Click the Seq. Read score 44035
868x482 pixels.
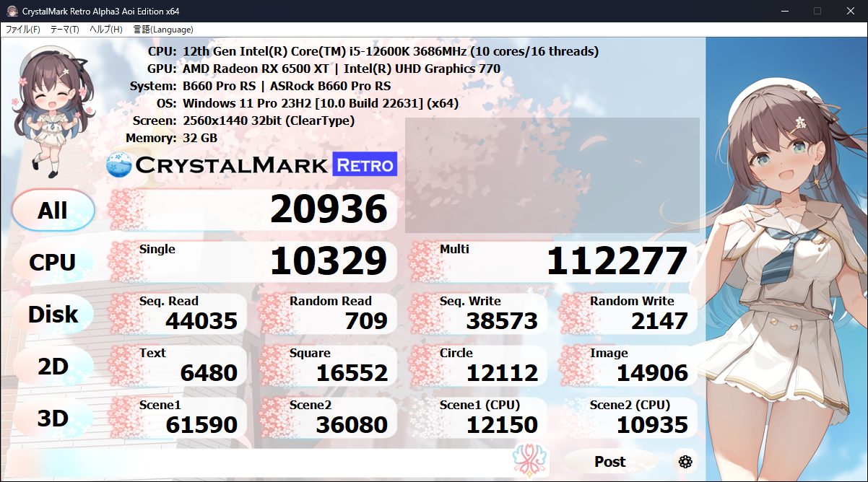(x=201, y=321)
